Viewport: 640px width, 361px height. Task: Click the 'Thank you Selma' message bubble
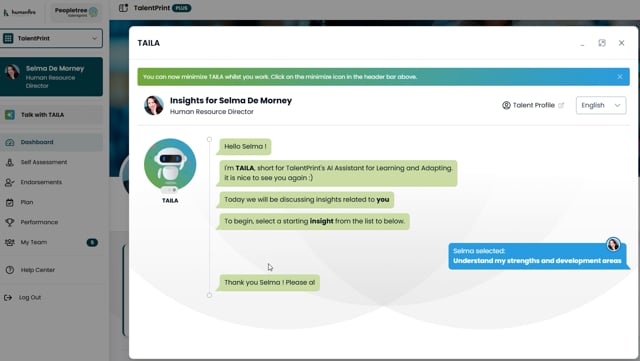[269, 283]
